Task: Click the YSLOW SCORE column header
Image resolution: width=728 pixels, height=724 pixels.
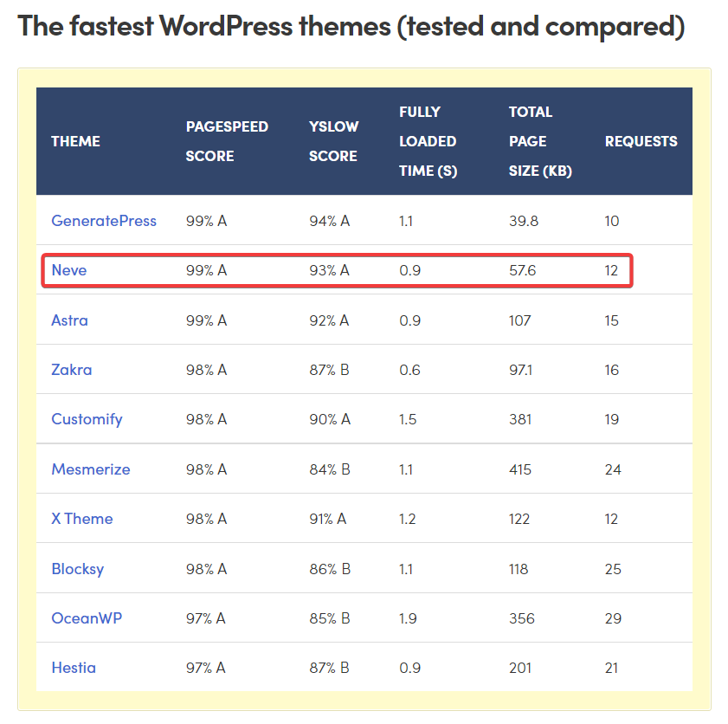Action: tap(333, 141)
